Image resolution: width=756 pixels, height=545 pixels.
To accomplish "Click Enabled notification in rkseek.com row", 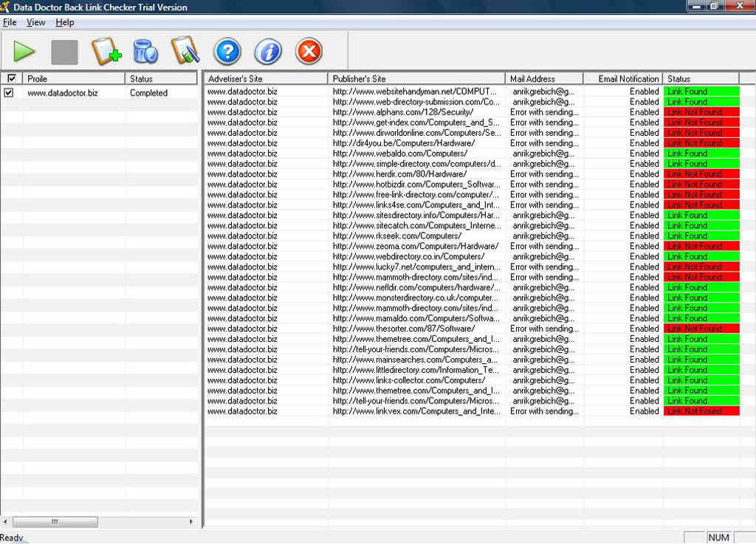I will pos(644,236).
